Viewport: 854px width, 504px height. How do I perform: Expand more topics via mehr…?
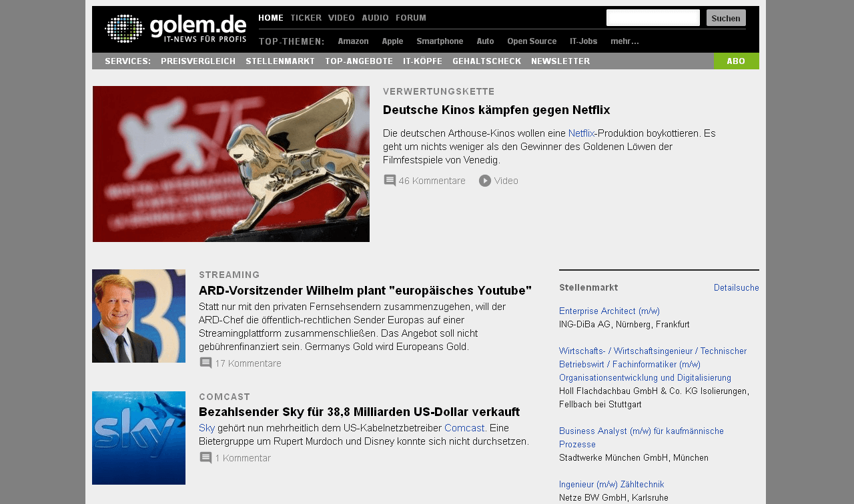pyautogui.click(x=624, y=41)
